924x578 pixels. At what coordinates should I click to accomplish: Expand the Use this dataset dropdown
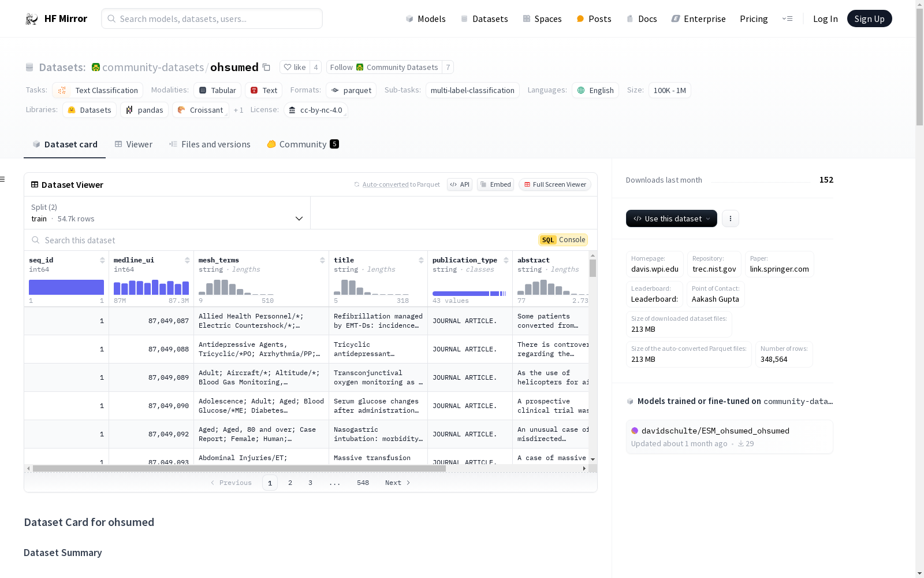tap(672, 218)
